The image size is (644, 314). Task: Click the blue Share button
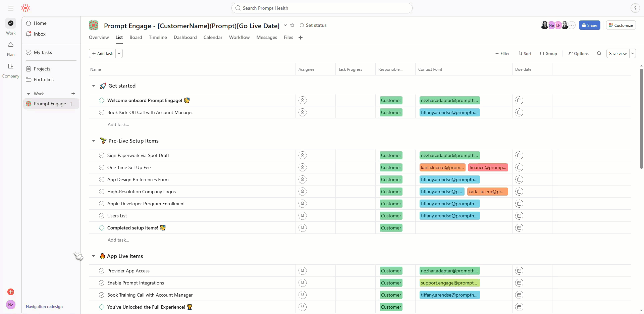click(x=590, y=25)
